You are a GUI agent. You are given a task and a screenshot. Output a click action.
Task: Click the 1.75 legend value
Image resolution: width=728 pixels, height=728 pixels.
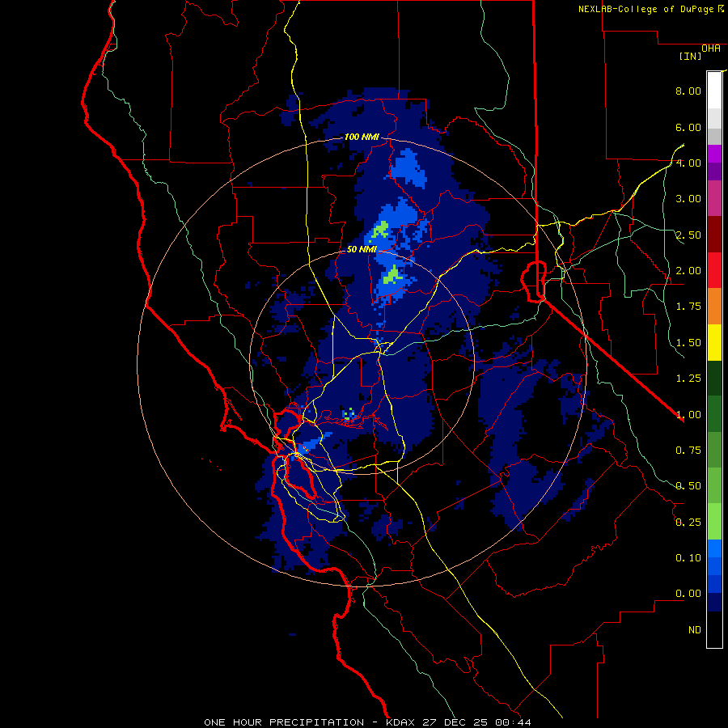point(688,307)
